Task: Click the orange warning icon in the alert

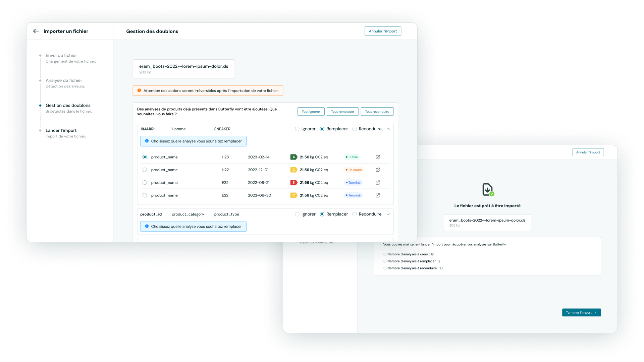Action: (139, 90)
